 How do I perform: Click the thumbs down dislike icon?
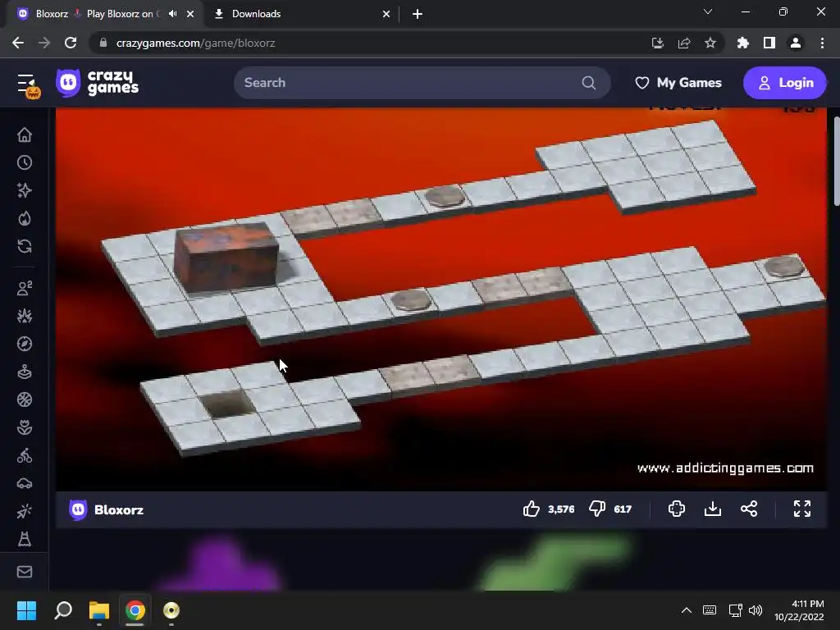(x=597, y=509)
